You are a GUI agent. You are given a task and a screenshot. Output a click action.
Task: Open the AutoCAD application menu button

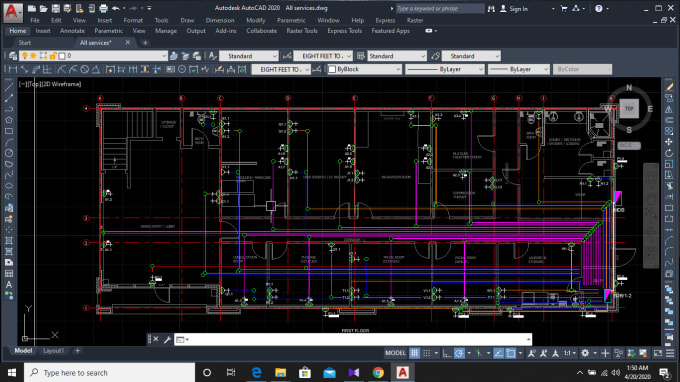click(12, 12)
